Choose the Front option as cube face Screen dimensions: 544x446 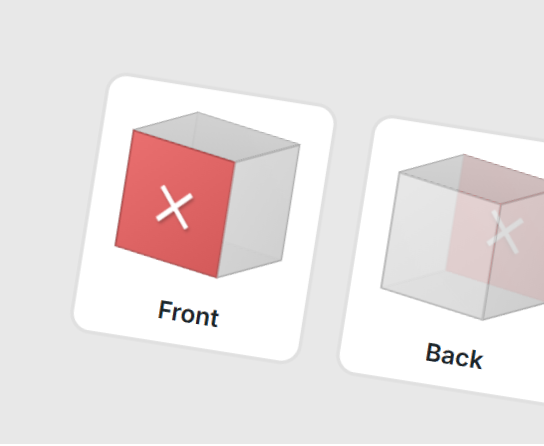pos(204,218)
